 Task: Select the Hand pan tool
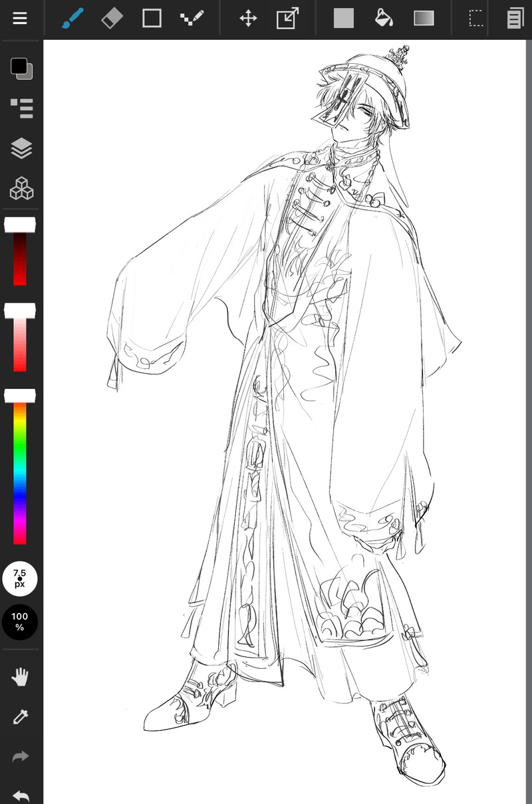21,678
